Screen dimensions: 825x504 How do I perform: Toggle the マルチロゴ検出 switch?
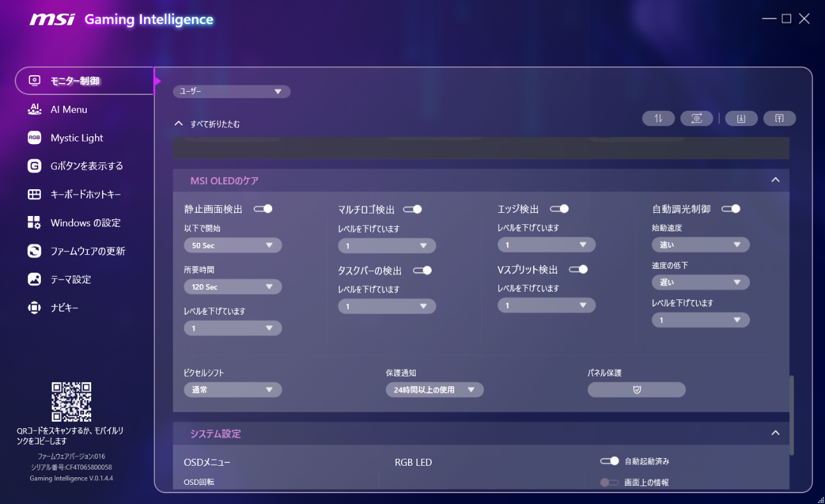[x=412, y=209]
